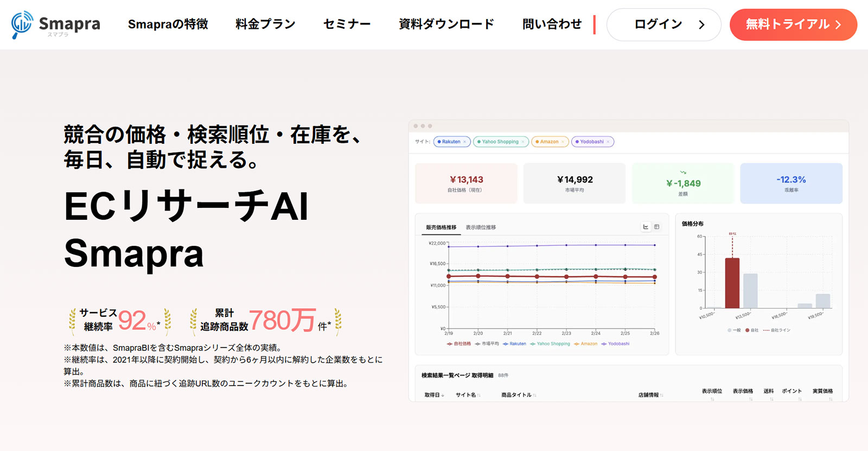Image resolution: width=868 pixels, height=451 pixels.
Task: Click the 88件 count label
Action: (x=503, y=375)
